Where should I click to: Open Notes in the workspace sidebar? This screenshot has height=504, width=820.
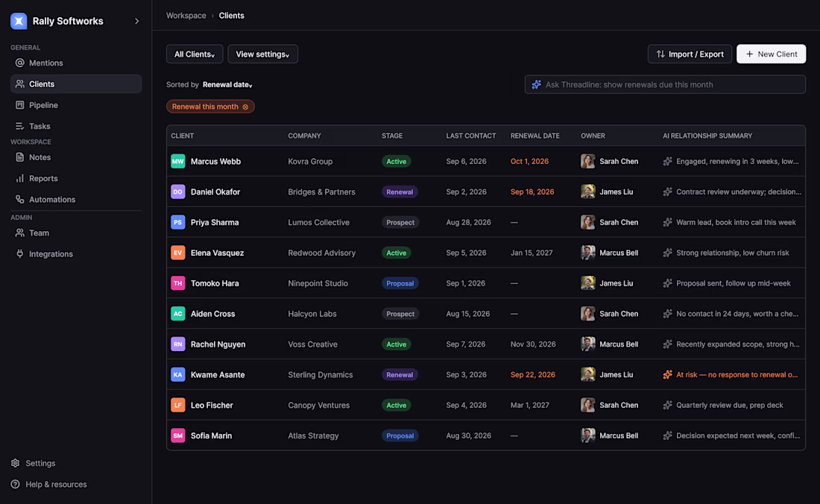pos(76,157)
